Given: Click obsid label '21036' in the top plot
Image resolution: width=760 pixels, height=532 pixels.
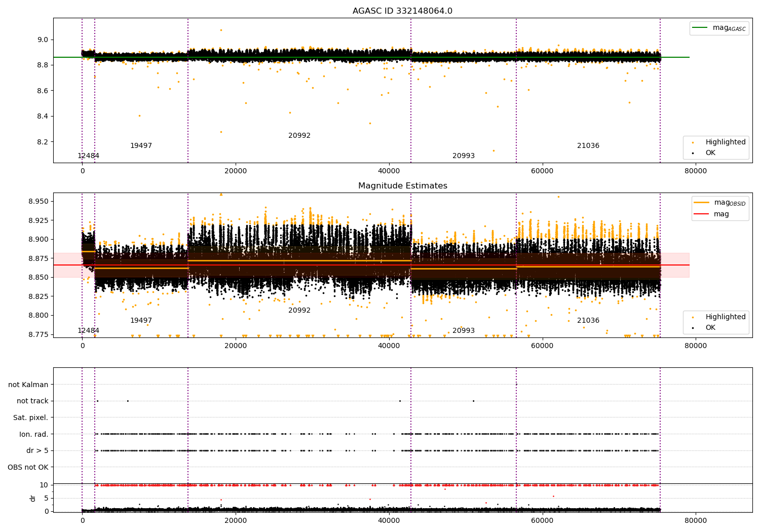Looking at the screenshot, I should pos(588,146).
